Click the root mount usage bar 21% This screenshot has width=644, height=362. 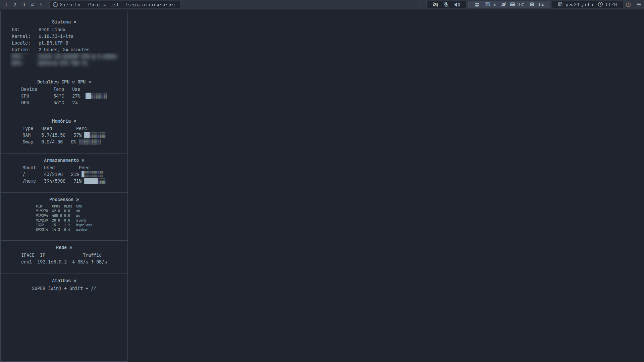[x=92, y=174]
